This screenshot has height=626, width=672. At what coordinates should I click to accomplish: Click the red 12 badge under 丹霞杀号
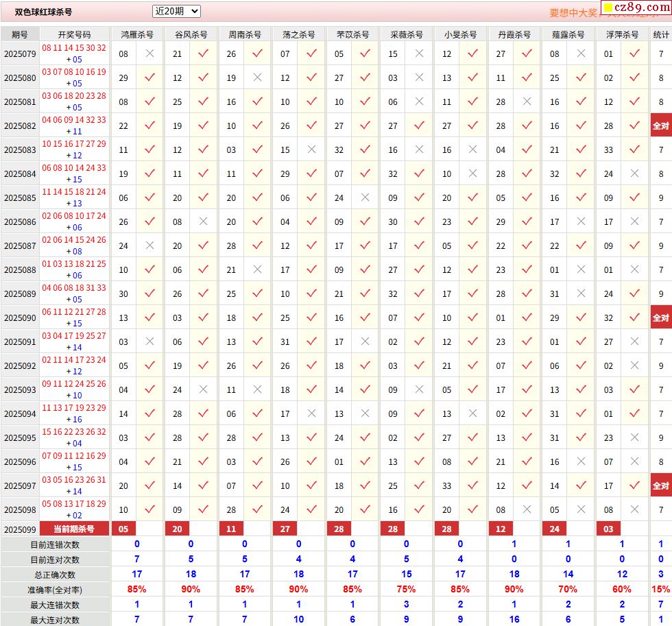pyautogui.click(x=501, y=529)
